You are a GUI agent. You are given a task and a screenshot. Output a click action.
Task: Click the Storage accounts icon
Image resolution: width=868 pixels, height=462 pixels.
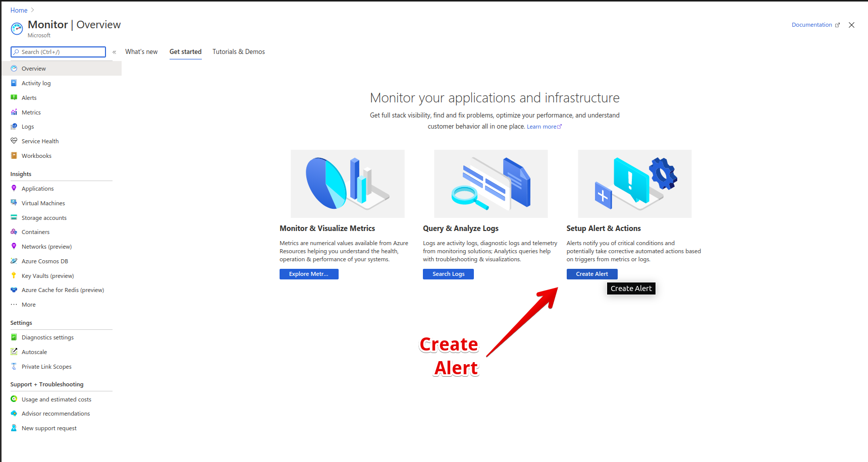[x=14, y=218]
